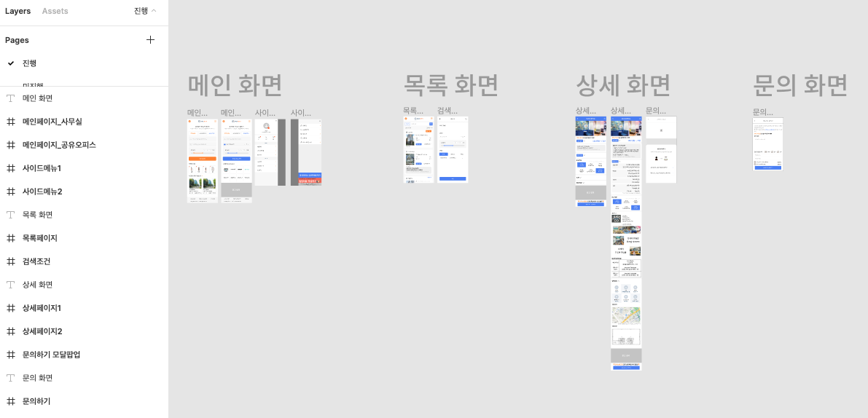Click the 목록... frame label on canvas
The width and height of the screenshot is (868, 418).
point(413,111)
